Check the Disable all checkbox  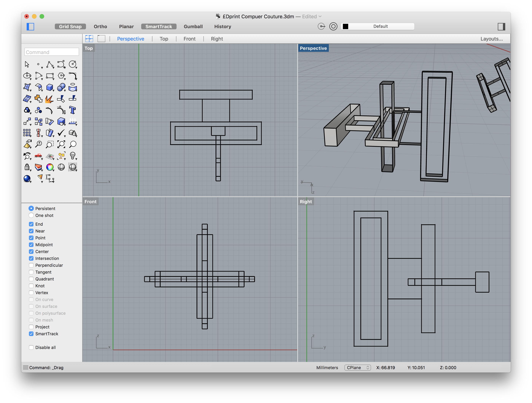(31, 347)
